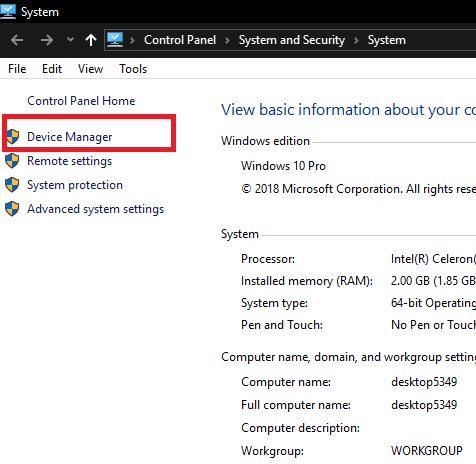Open System protection link
This screenshot has height=464, width=476.
coord(75,185)
